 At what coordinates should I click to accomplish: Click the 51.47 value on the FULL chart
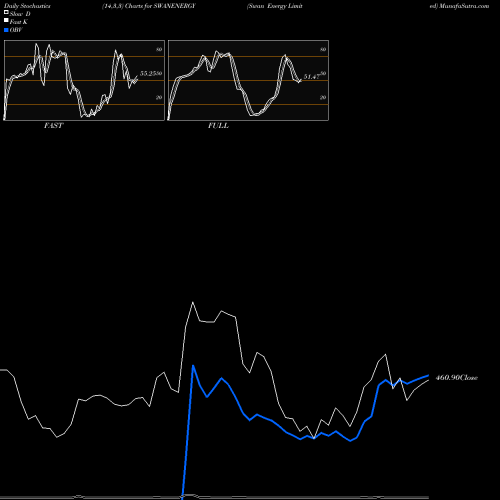(312, 77)
